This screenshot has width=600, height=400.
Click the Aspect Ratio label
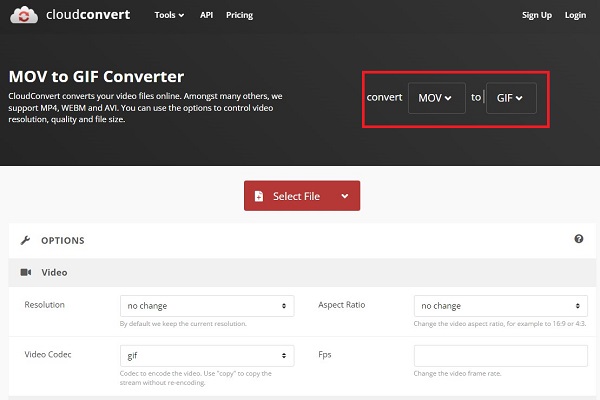pyautogui.click(x=342, y=305)
